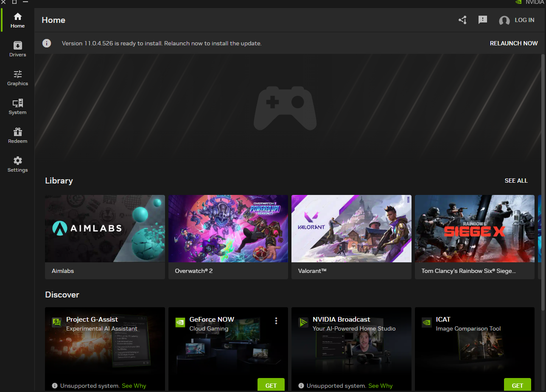The height and width of the screenshot is (392, 546).
Task: Click the ICAT Image Comparison Tool text
Action: [x=468, y=328]
